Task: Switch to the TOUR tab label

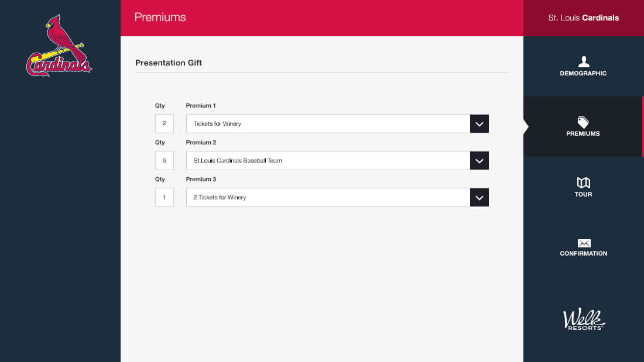Action: point(583,194)
